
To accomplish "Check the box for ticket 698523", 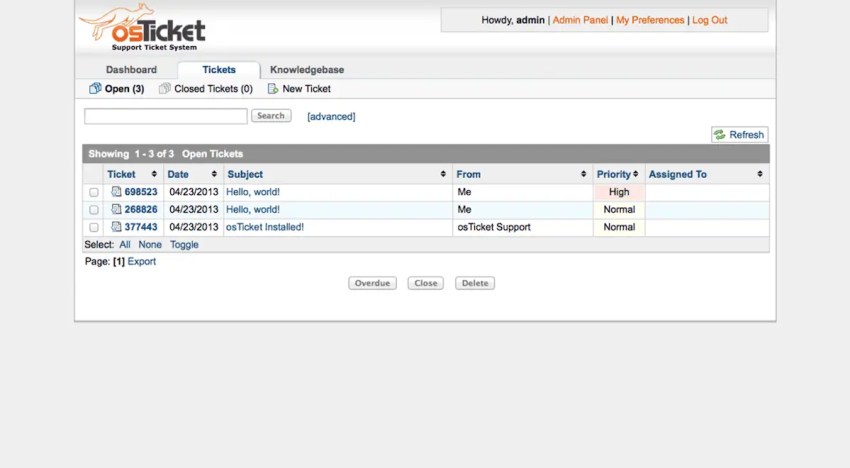I will tap(94, 193).
